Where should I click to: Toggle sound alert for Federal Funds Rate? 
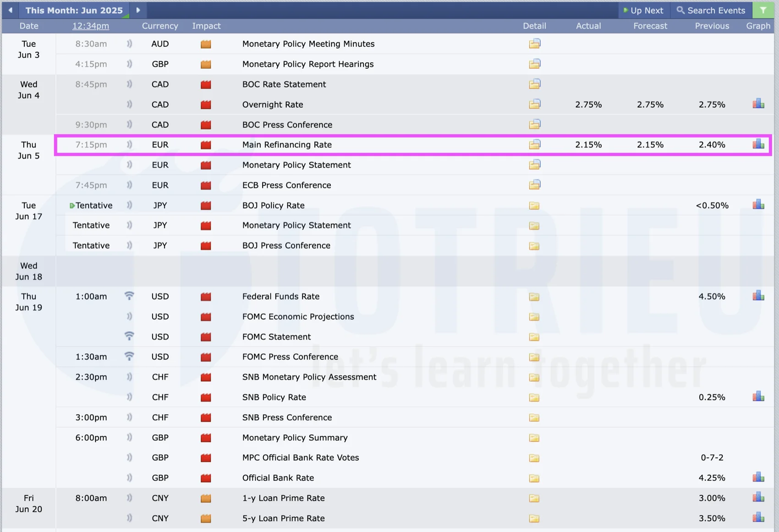click(129, 296)
